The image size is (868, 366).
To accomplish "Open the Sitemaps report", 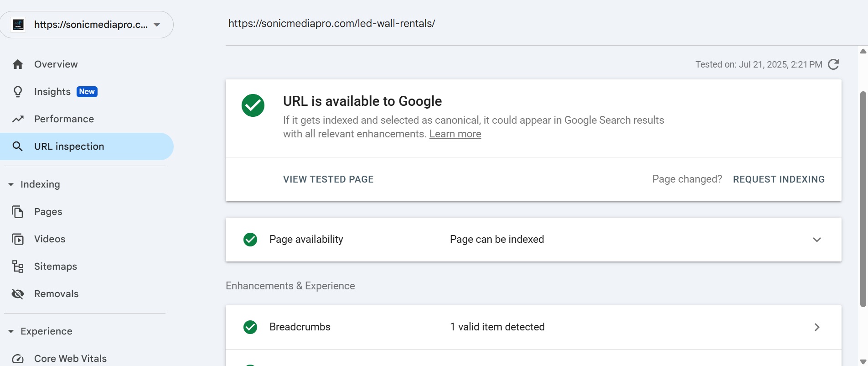I will [87, 267].
